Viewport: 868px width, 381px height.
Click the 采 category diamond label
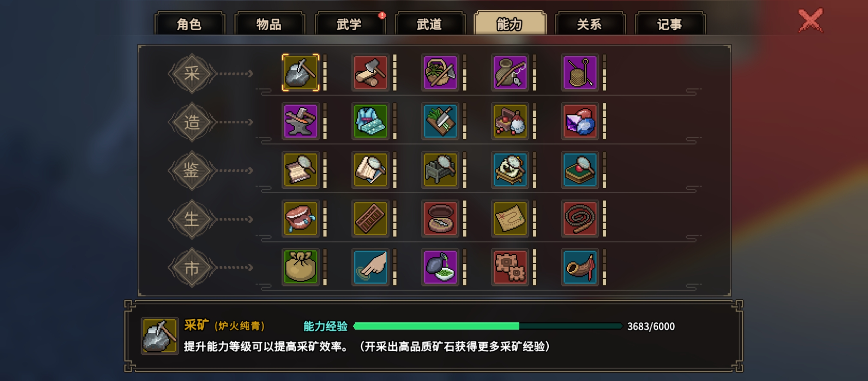tap(192, 73)
